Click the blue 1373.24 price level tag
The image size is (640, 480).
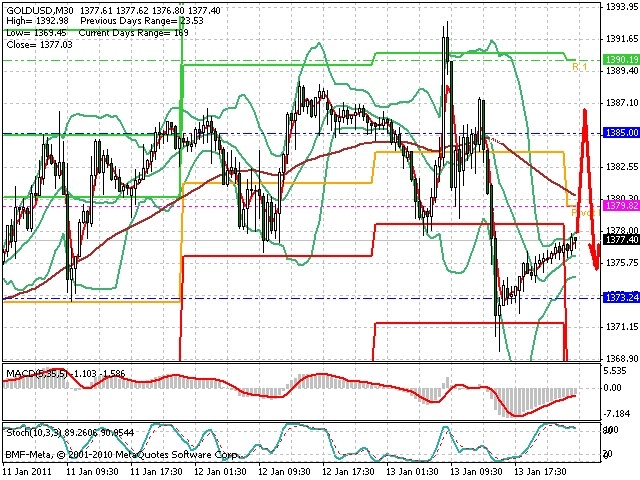coord(621,298)
